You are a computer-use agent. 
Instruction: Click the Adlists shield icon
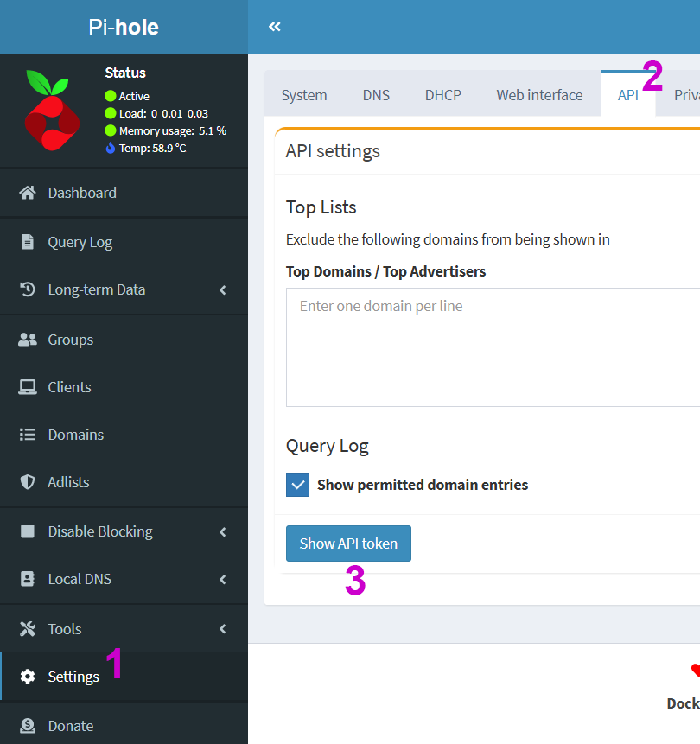pyautogui.click(x=28, y=482)
